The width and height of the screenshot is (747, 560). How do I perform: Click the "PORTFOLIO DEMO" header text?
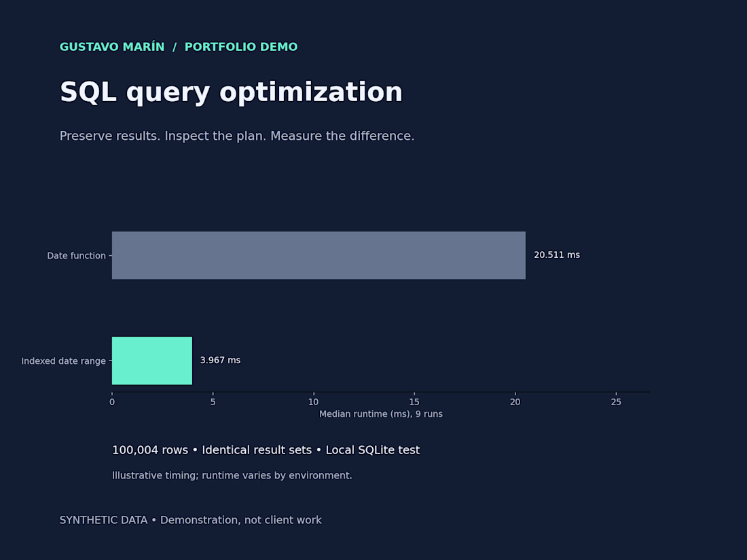[241, 47]
